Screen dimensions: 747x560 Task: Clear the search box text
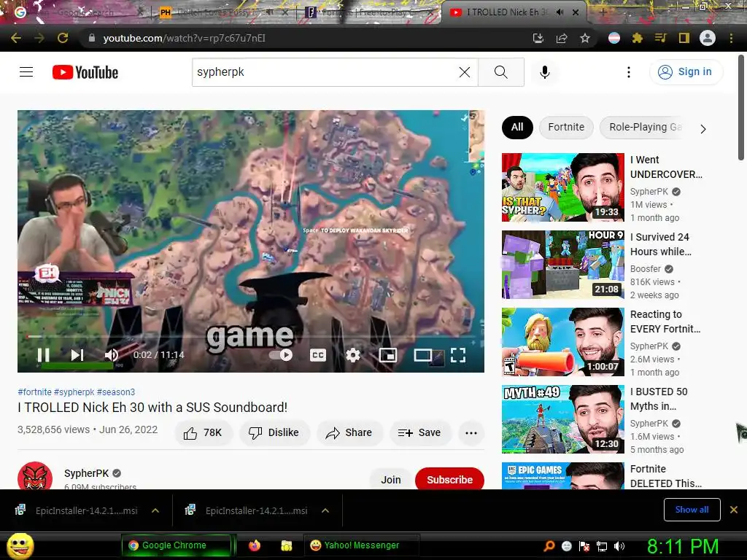(465, 72)
